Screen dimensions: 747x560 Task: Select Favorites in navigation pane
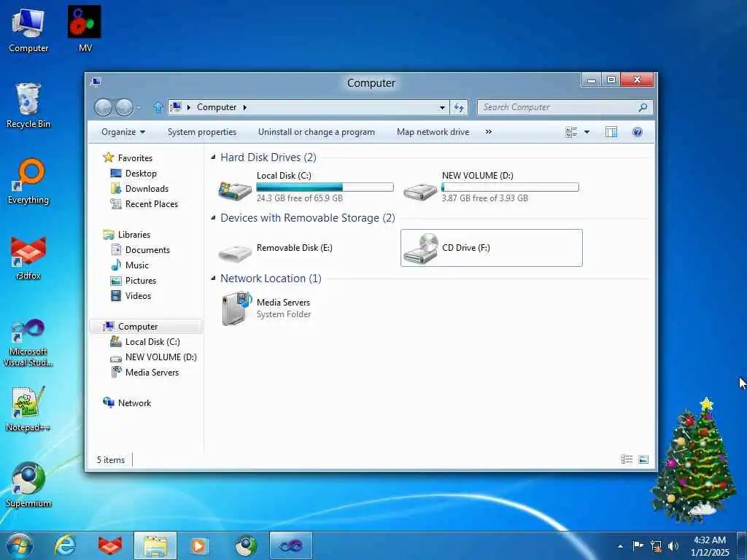[x=135, y=157]
